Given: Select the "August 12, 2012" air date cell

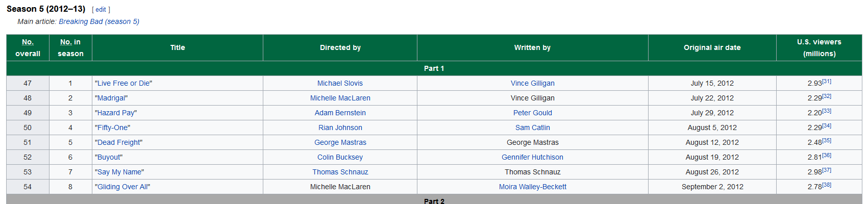Looking at the screenshot, I should click(712, 142).
